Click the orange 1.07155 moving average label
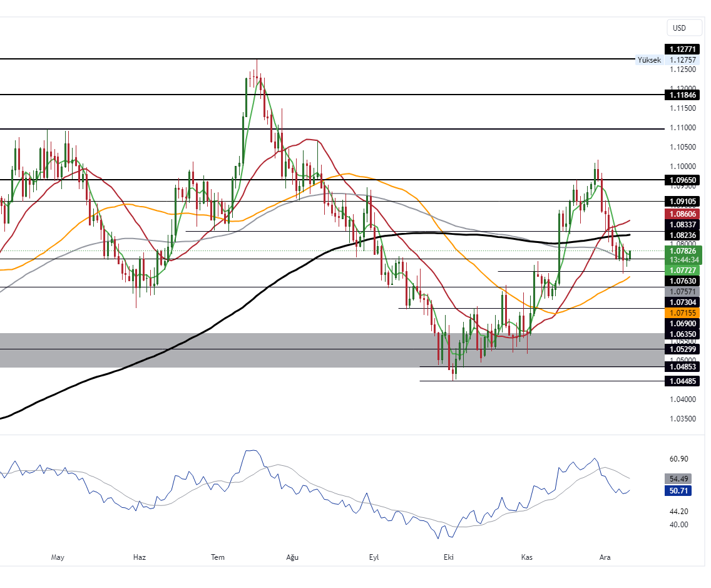The height and width of the screenshot is (588, 711). [x=683, y=312]
